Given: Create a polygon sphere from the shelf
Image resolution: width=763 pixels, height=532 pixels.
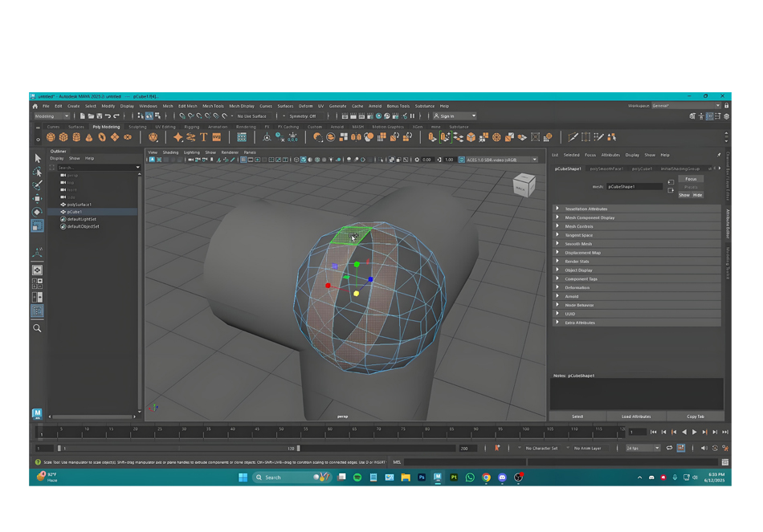Looking at the screenshot, I should 51,138.
